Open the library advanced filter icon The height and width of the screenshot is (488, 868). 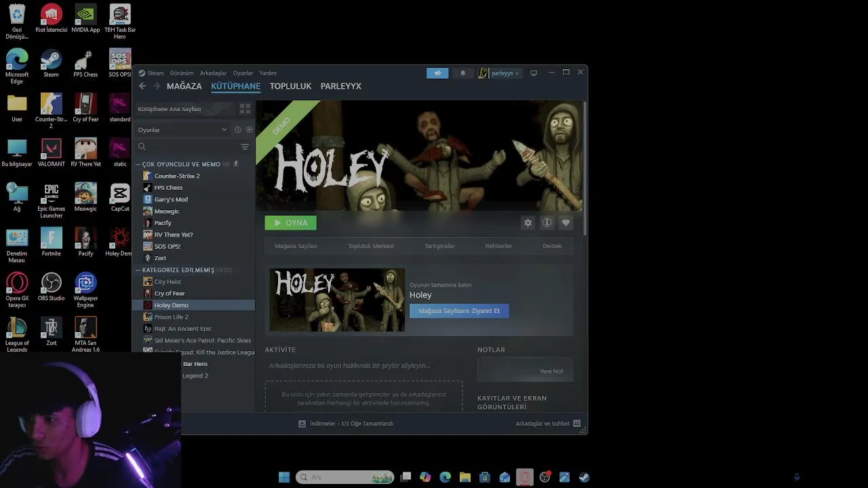(245, 146)
